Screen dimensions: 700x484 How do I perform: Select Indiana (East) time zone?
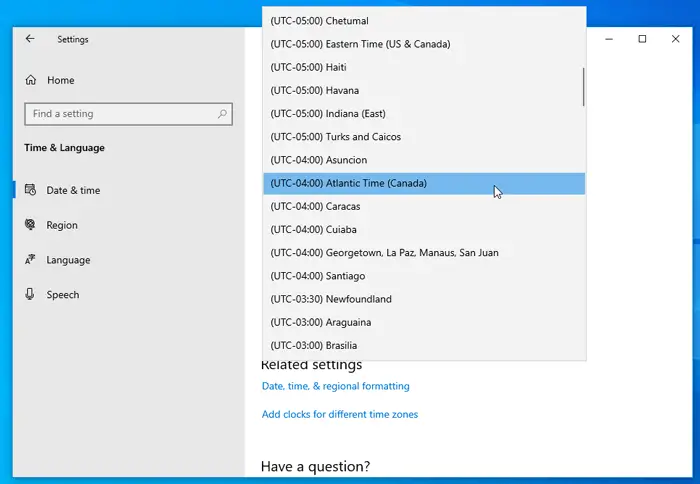tap(424, 114)
